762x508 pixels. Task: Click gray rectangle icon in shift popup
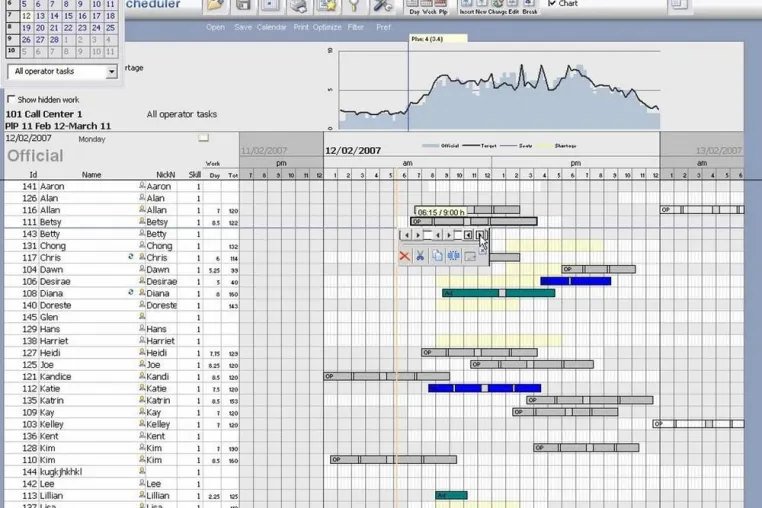(x=470, y=256)
